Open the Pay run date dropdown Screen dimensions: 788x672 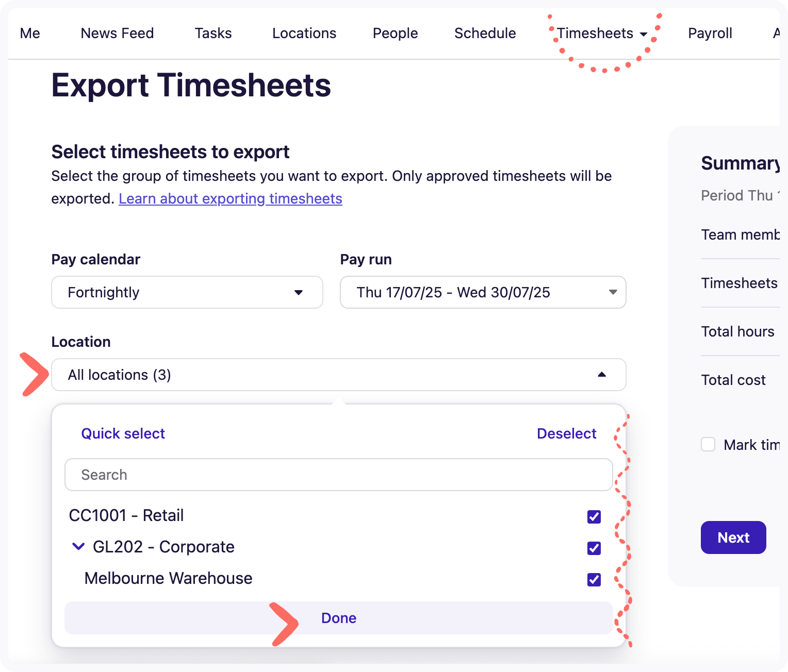pos(483,292)
